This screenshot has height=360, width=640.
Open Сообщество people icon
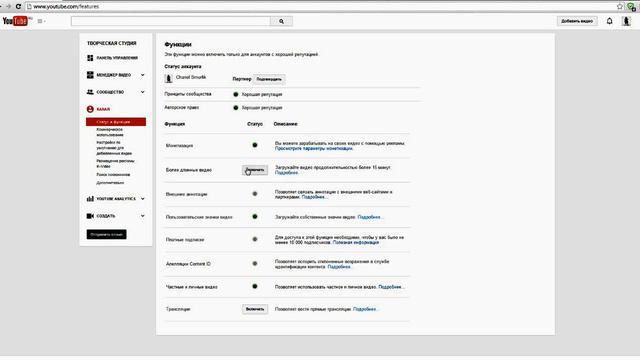point(90,92)
